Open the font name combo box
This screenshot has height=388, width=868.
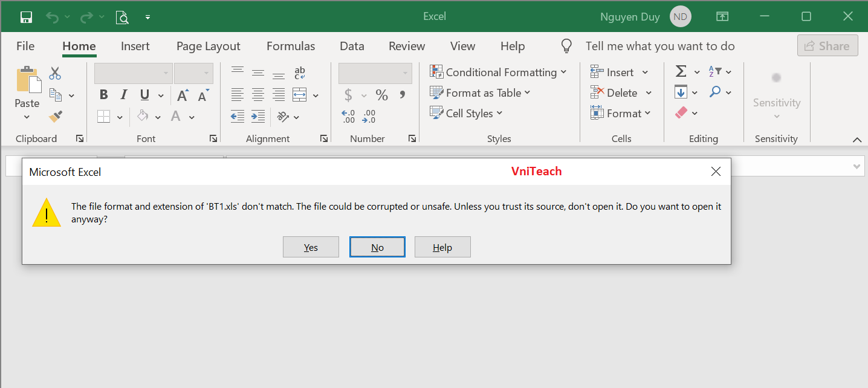click(x=134, y=73)
